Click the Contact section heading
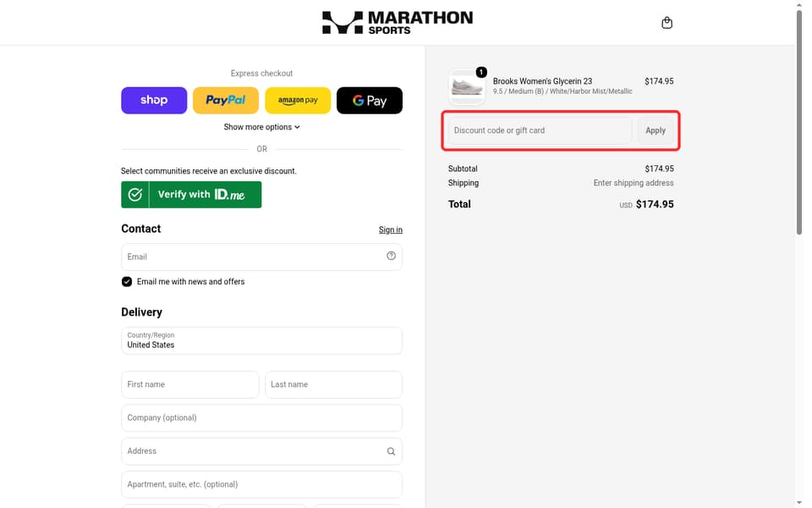 (x=141, y=229)
